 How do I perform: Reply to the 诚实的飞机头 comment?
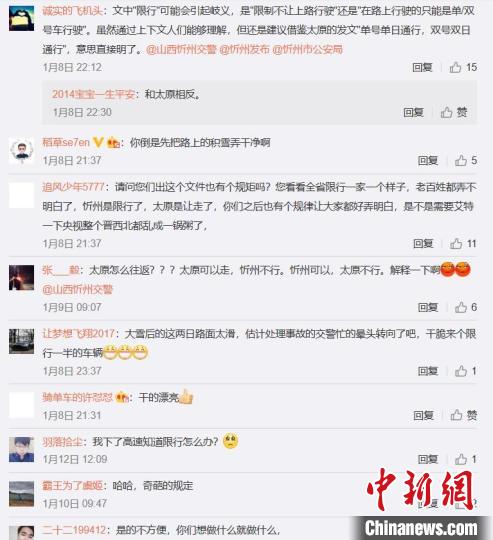point(422,67)
